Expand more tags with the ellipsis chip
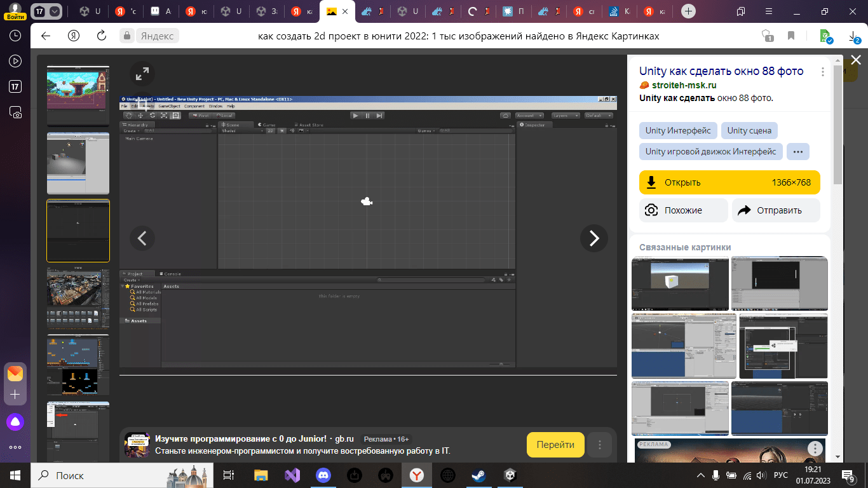The width and height of the screenshot is (868, 488). [798, 152]
